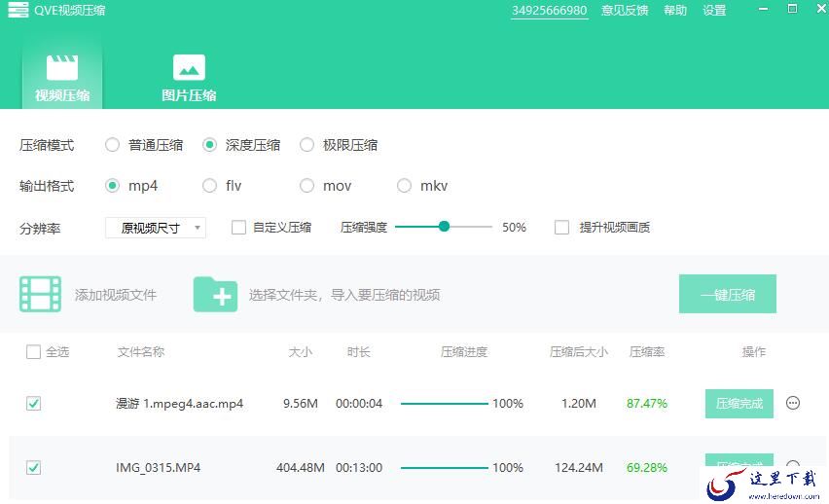Screen dimensions: 829x504
Task: Uncheck the 漫游 1.mpeg4.aac.mp4 row checkbox
Action: (33, 404)
